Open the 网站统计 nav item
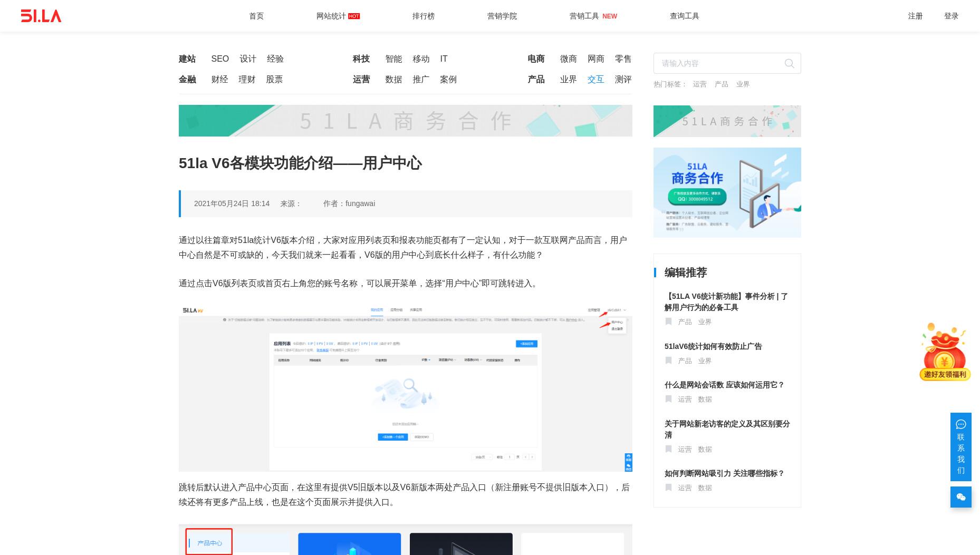 331,16
